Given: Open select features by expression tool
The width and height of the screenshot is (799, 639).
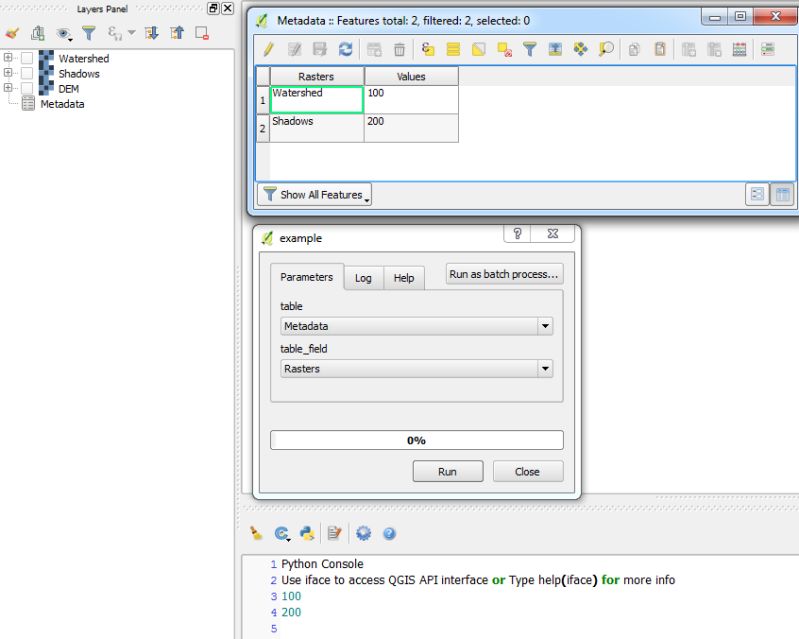Looking at the screenshot, I should 428,49.
